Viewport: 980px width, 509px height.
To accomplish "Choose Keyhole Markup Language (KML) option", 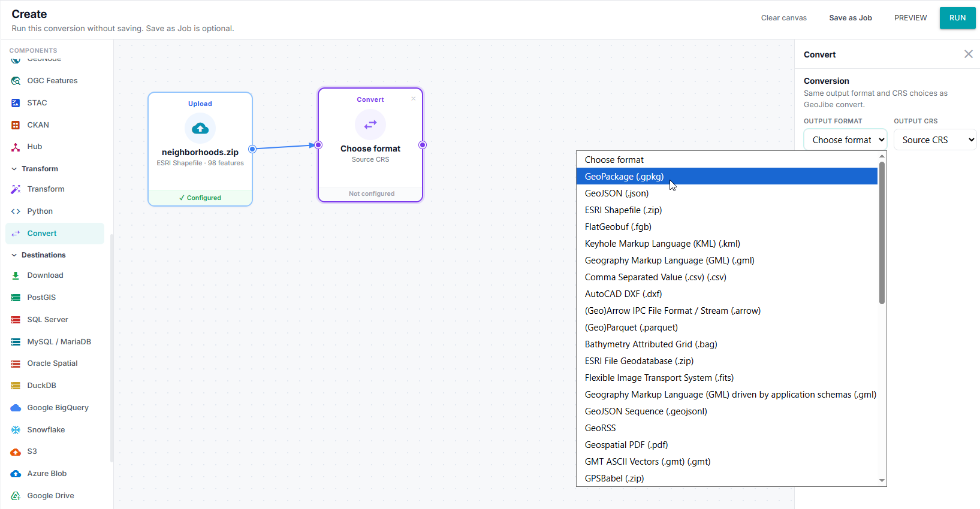I will coord(726,244).
